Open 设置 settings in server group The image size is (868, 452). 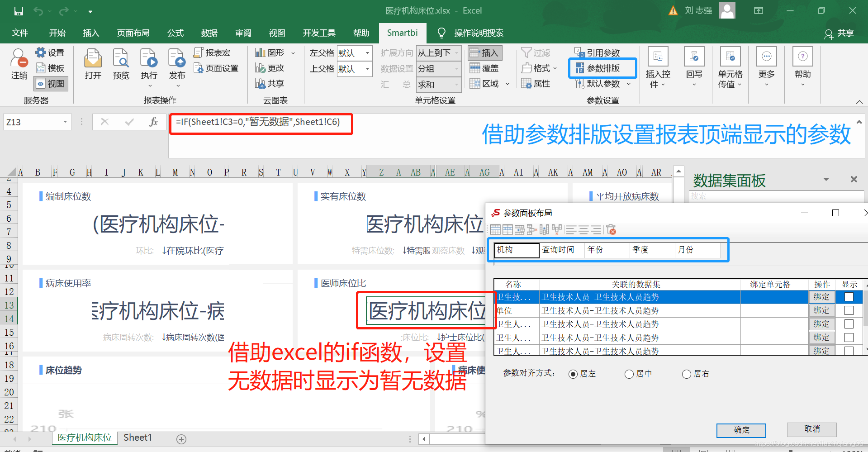(x=50, y=53)
